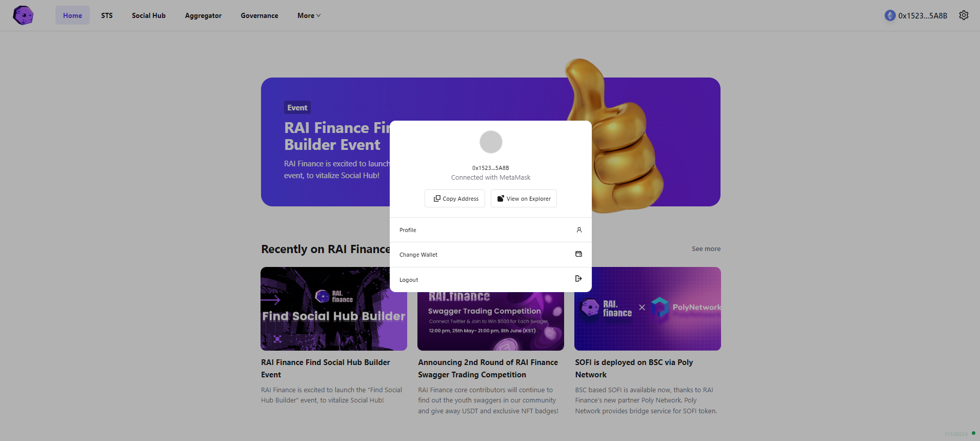Go to the Home tab

click(x=72, y=15)
